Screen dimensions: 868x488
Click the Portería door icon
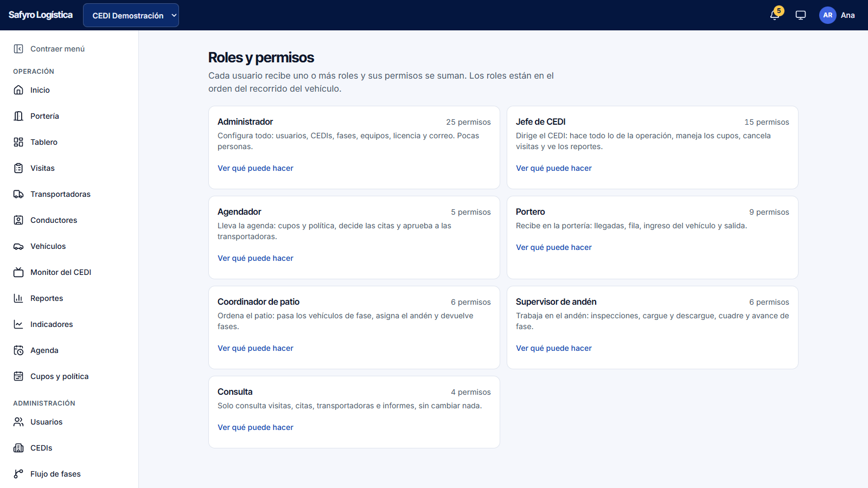coord(18,116)
